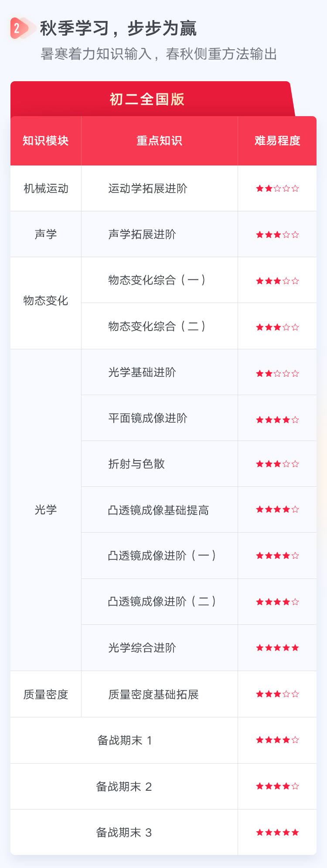
Task: Select the 物态变化 module cell
Action: [46, 301]
